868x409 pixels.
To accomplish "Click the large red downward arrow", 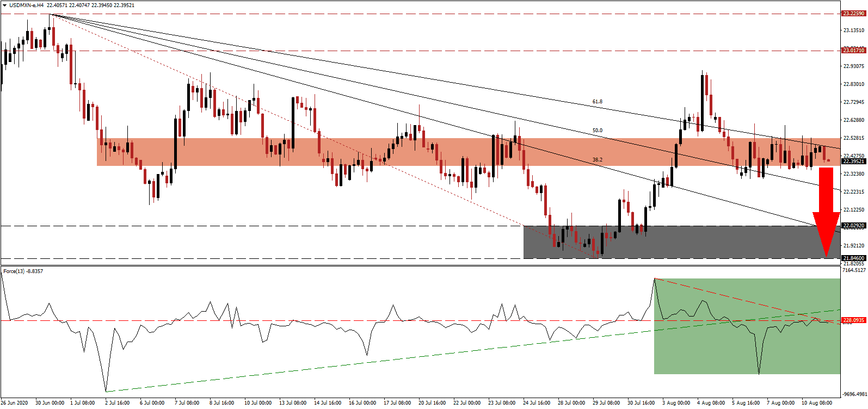I will [x=826, y=212].
